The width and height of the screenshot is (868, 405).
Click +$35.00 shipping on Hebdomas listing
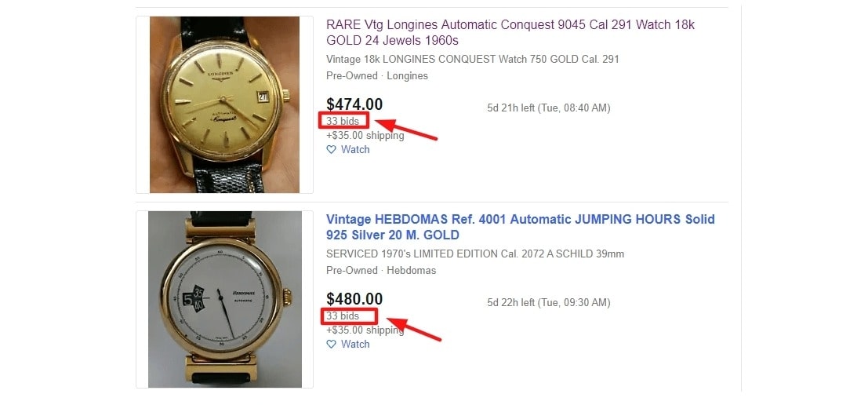[x=365, y=330]
